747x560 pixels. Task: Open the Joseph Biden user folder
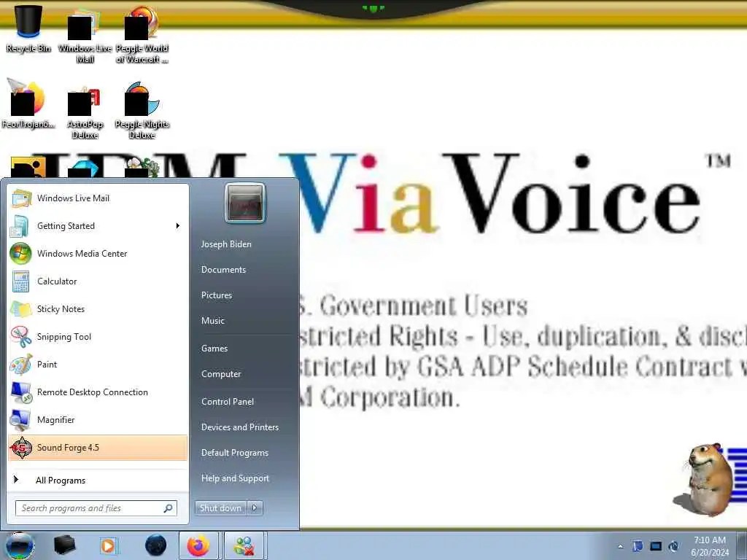point(226,244)
